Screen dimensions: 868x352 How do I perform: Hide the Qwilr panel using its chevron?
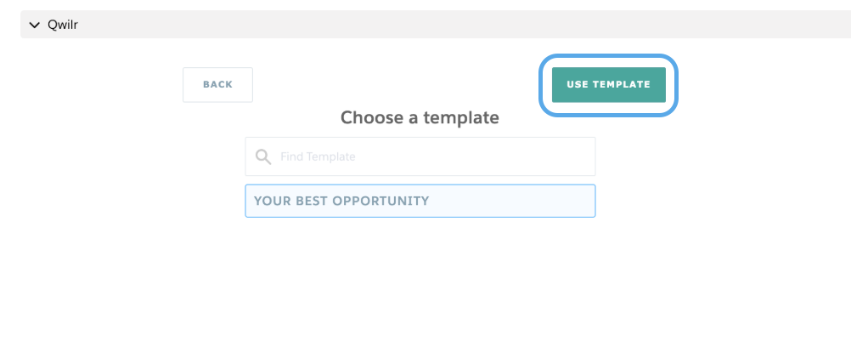pyautogui.click(x=34, y=25)
